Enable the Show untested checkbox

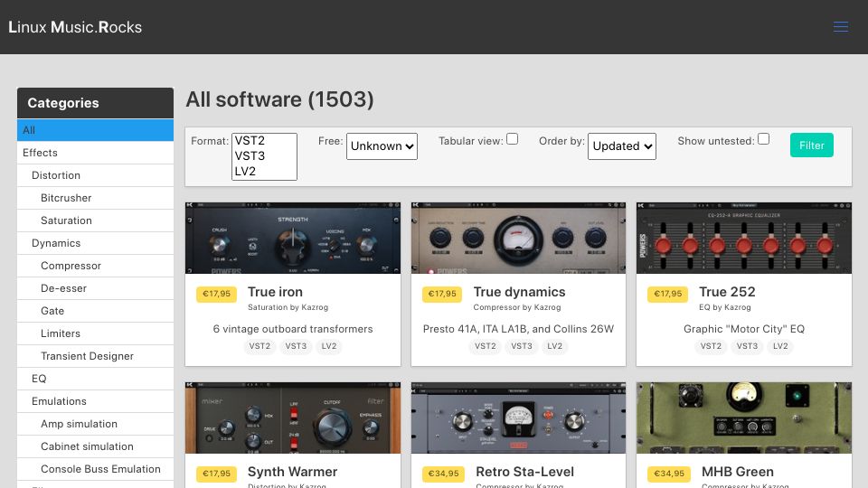763,139
